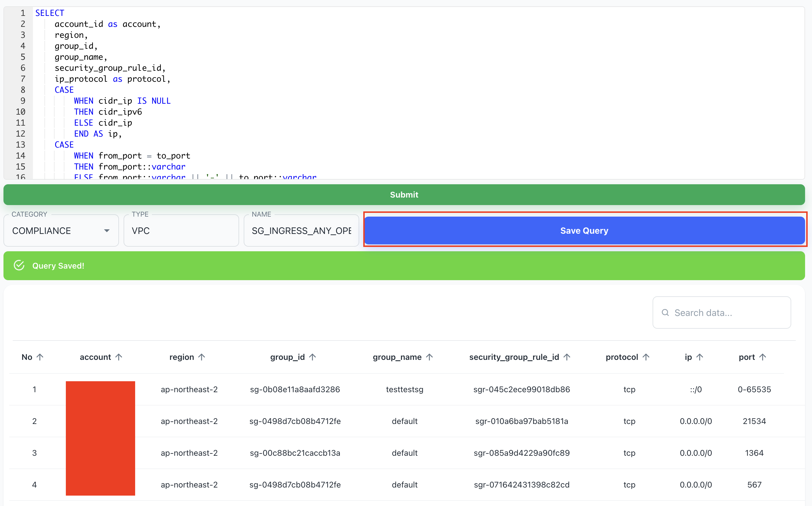Open the CATEGORY dropdown arrow
Image resolution: width=812 pixels, height=506 pixels.
pos(107,230)
